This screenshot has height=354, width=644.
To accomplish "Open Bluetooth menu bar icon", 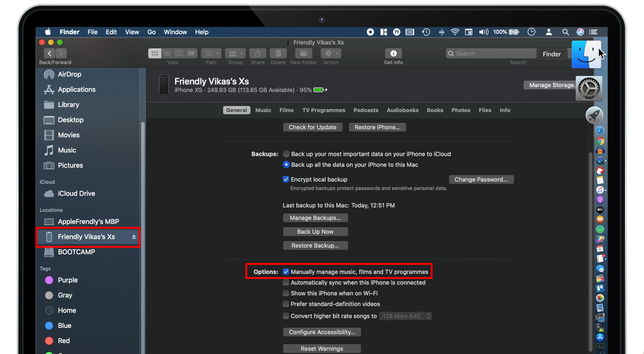I will pos(441,32).
